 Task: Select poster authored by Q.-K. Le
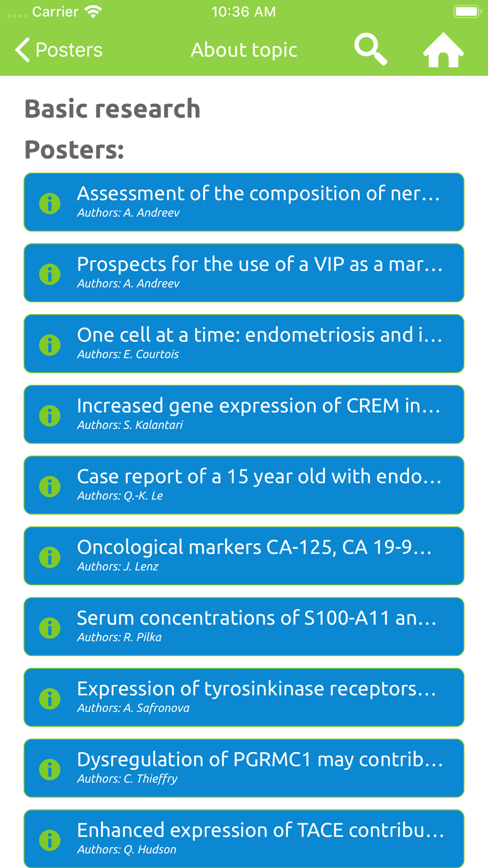(244, 485)
